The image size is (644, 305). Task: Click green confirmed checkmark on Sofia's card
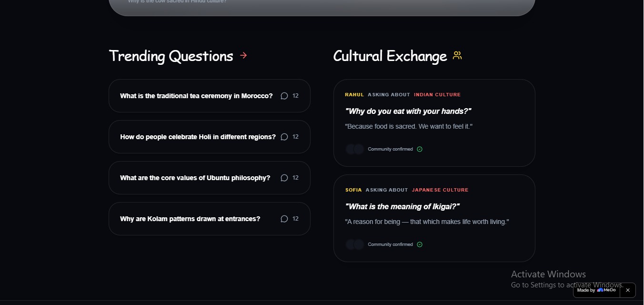420,244
